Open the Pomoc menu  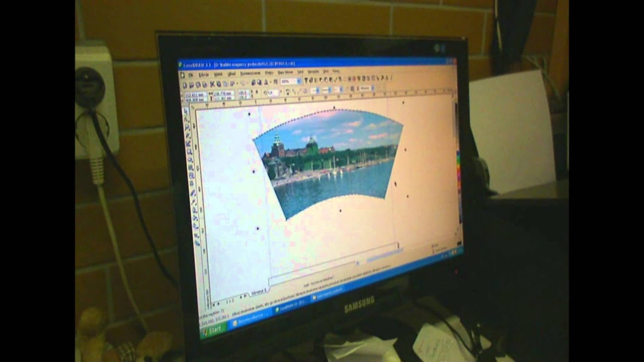point(336,71)
